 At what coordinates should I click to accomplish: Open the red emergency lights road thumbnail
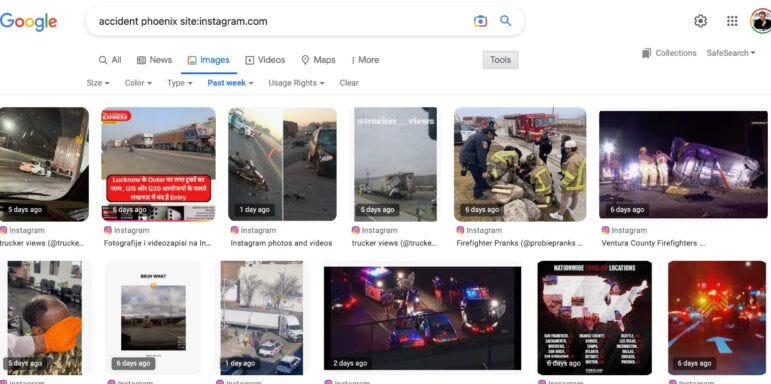717,318
